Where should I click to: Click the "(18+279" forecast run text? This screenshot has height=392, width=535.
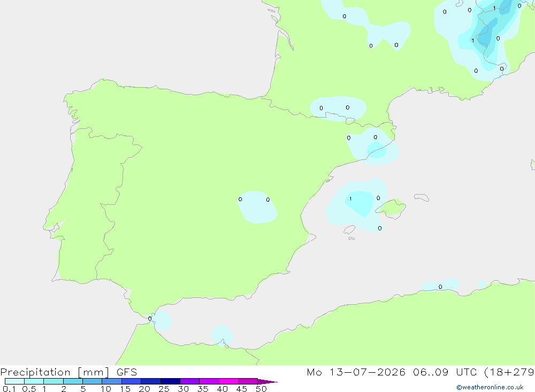point(509,372)
